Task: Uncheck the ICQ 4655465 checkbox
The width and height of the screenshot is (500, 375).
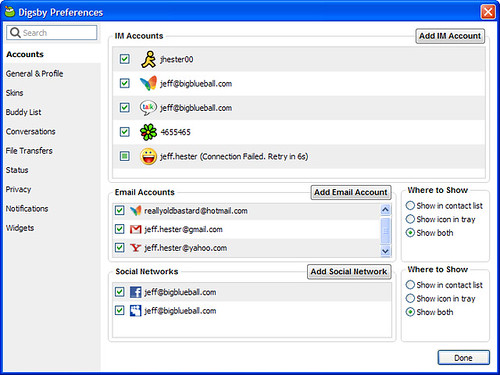Action: point(125,132)
